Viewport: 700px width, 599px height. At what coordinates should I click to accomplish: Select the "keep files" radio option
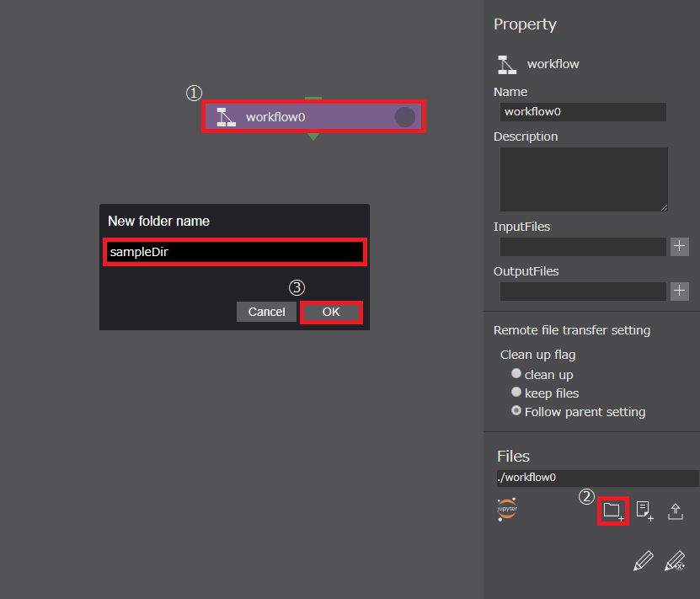click(516, 393)
